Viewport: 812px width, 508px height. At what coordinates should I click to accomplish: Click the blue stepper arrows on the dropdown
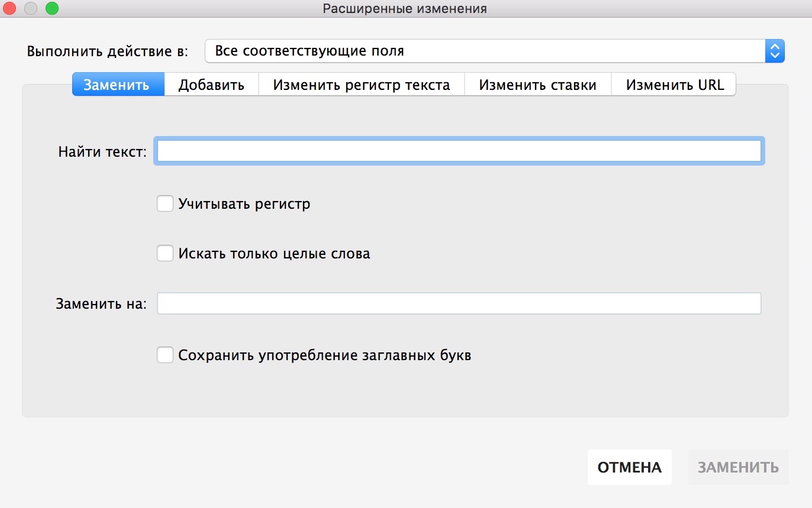coord(775,51)
